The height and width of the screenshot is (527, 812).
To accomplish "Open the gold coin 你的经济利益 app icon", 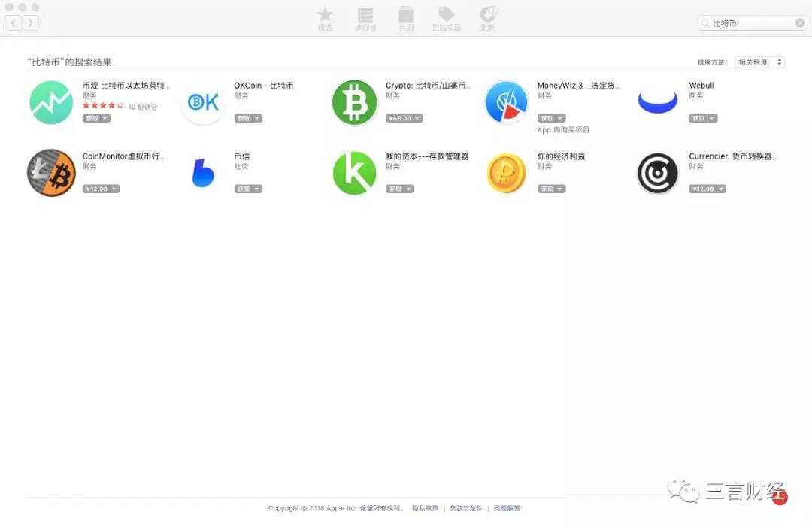I will [x=506, y=173].
